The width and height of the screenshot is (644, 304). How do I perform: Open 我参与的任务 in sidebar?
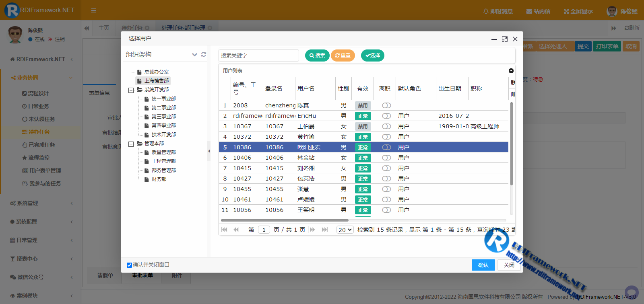[x=41, y=183]
